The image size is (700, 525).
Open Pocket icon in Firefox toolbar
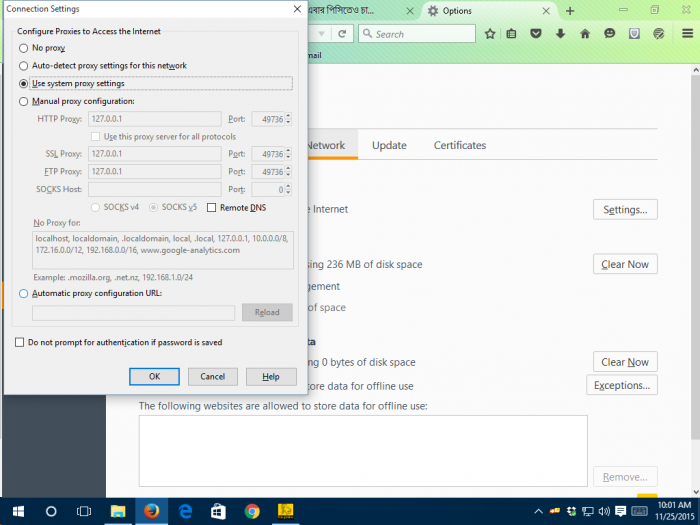(x=536, y=34)
